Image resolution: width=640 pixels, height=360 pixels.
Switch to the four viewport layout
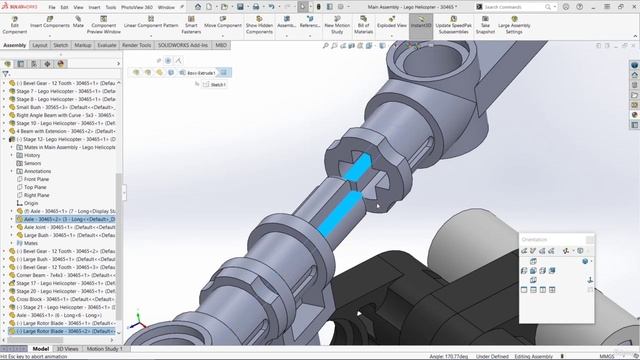pos(552,290)
